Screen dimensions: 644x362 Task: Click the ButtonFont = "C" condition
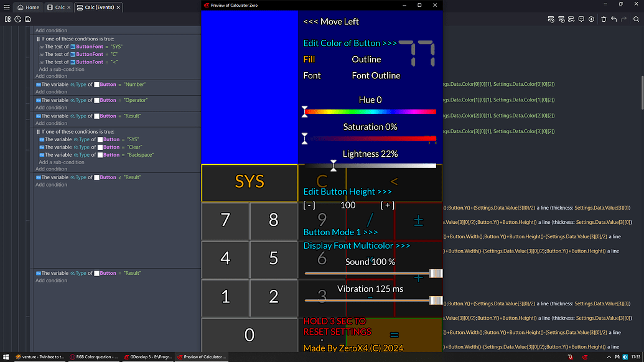tap(78, 54)
